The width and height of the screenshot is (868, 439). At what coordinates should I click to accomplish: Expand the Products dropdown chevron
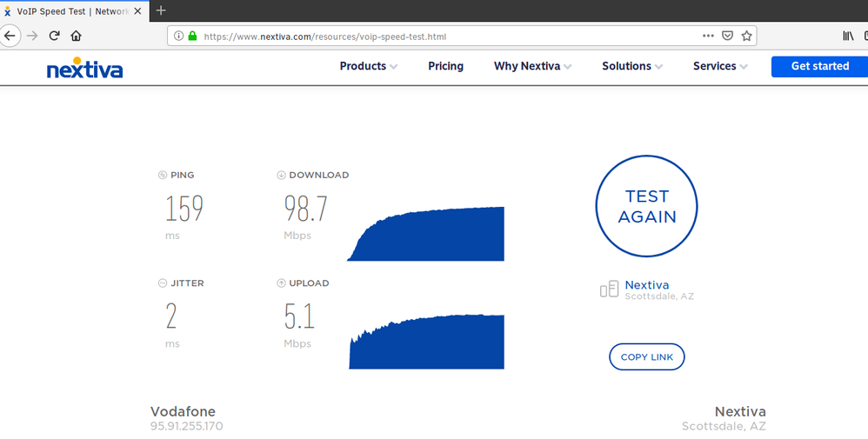[x=394, y=66]
